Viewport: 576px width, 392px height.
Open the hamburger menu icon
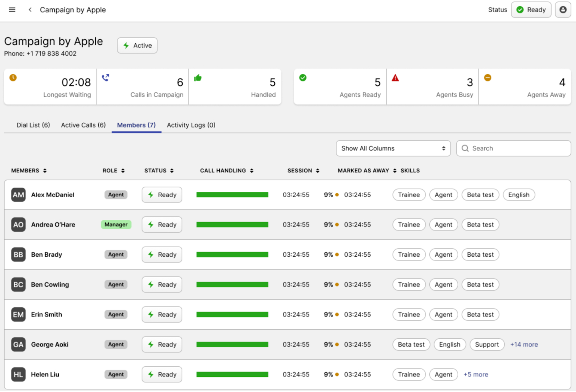12,10
